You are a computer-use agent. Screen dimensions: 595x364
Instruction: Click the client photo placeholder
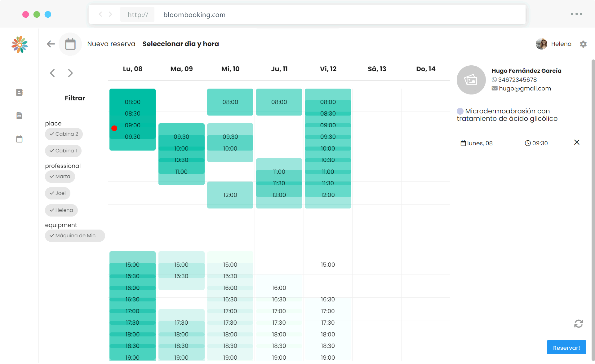471,80
